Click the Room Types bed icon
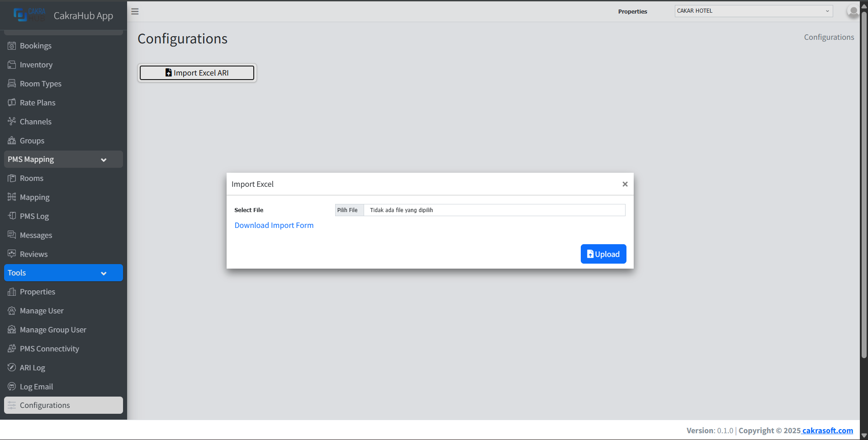 pyautogui.click(x=12, y=84)
